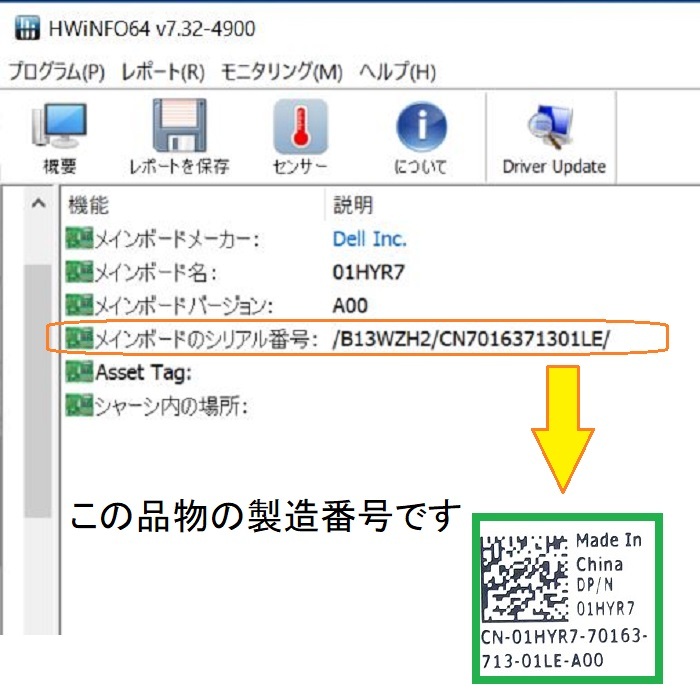Click the HWiNFO64 title bar app icon
This screenshot has width=700, height=698.
pyautogui.click(x=27, y=28)
